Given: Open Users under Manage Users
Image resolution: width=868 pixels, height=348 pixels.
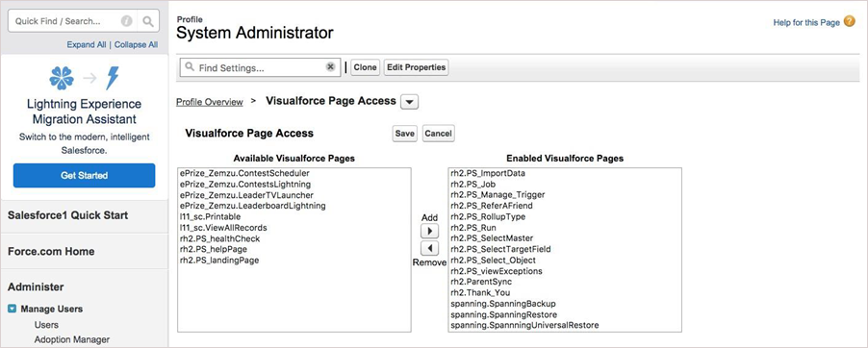Looking at the screenshot, I should click(x=46, y=325).
